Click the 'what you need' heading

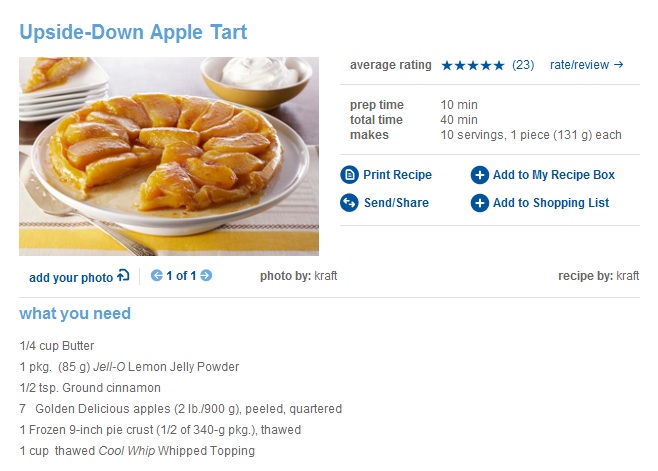pos(75,314)
